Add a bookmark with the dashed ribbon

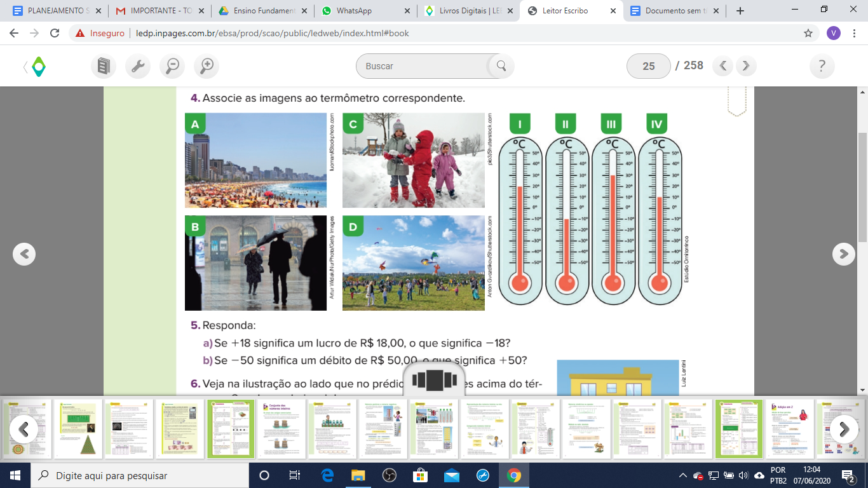[x=736, y=102]
